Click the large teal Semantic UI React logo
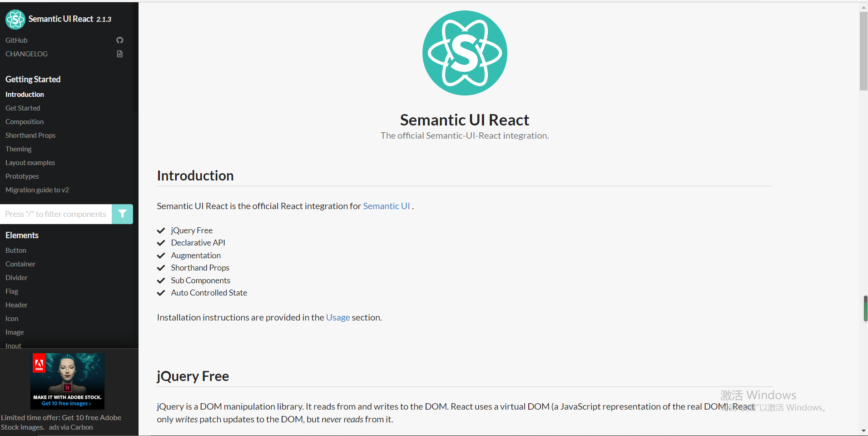This screenshot has height=436, width=868. 464,53
